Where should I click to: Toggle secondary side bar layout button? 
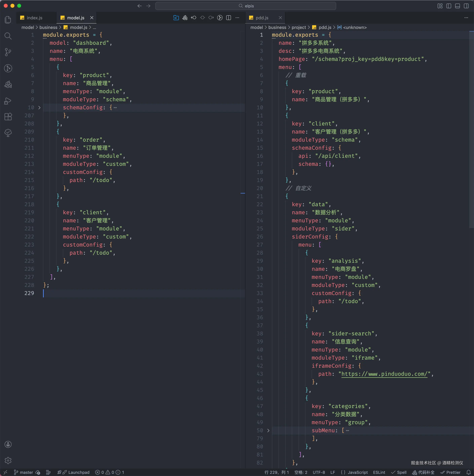pos(466,6)
